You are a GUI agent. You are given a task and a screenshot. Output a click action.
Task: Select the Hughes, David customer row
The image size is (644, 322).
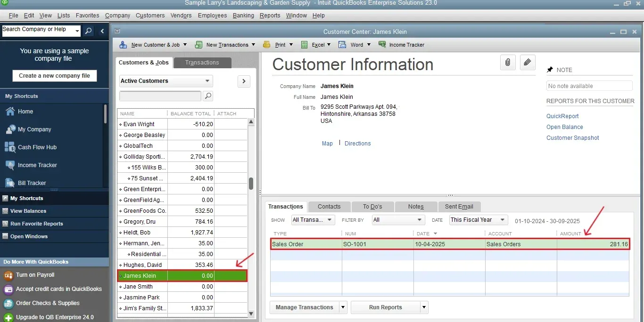click(182, 265)
